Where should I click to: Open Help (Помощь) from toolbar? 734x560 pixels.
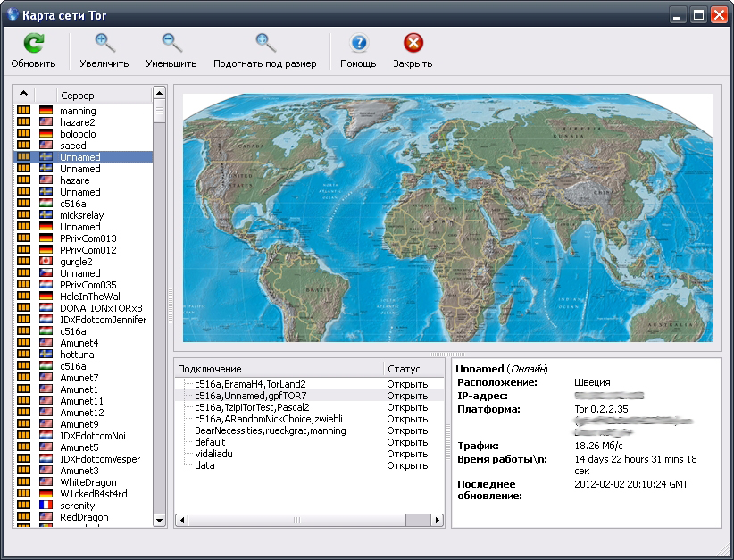pyautogui.click(x=358, y=43)
